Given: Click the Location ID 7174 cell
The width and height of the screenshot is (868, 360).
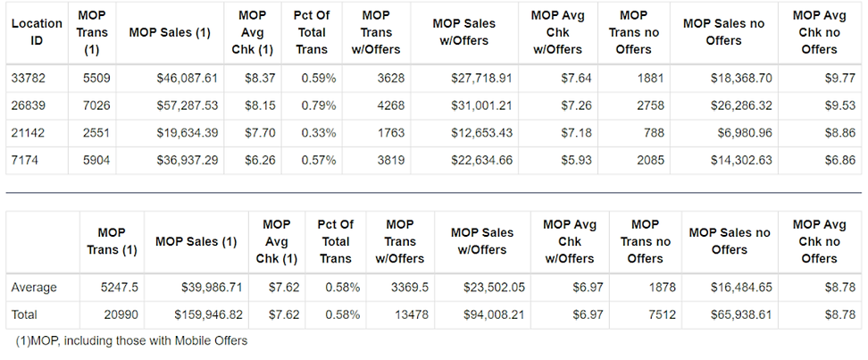Looking at the screenshot, I should (x=25, y=161).
